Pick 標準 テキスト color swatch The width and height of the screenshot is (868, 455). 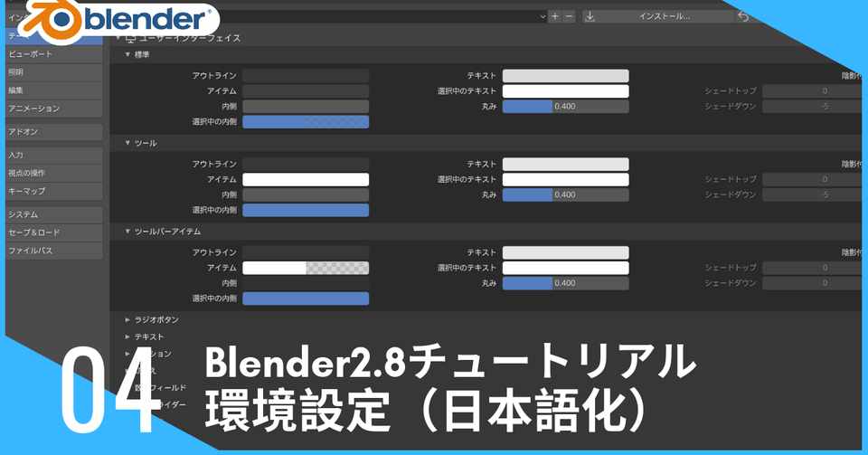(x=565, y=76)
